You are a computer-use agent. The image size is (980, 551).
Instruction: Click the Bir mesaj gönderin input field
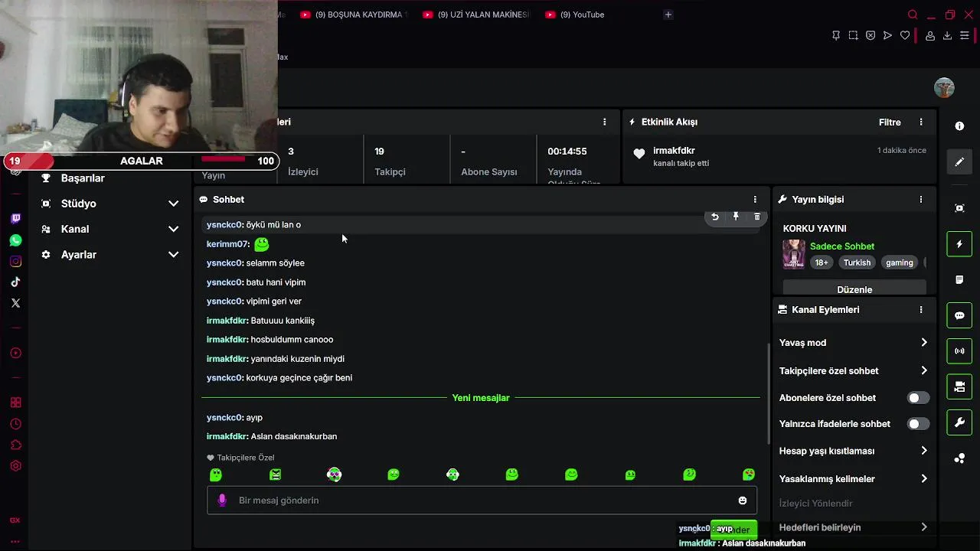tap(482, 500)
